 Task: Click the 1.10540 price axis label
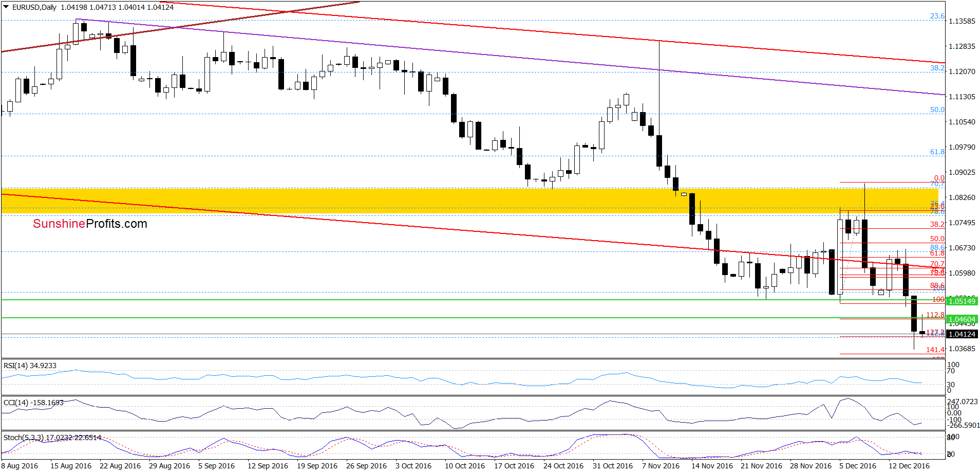pos(962,122)
